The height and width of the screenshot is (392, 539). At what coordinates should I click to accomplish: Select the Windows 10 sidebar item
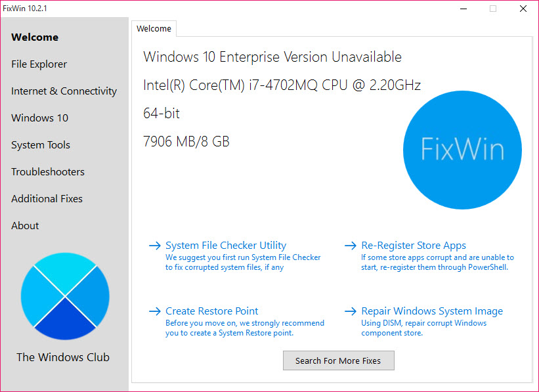(x=39, y=118)
